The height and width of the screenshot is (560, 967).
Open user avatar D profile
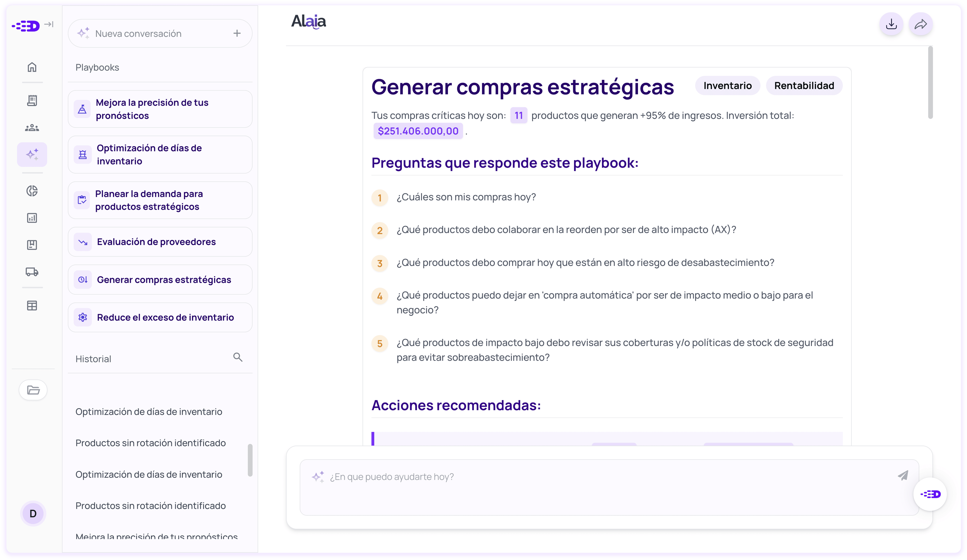click(x=33, y=514)
